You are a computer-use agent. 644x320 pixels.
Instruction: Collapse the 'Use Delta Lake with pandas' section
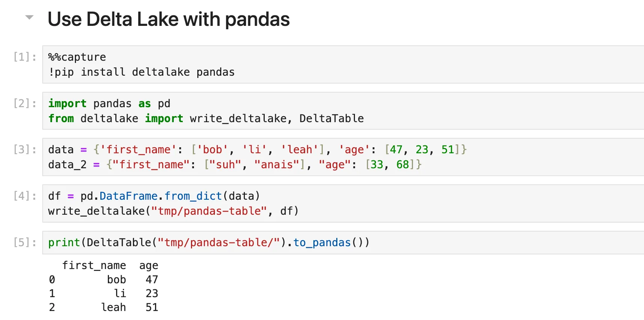(29, 17)
